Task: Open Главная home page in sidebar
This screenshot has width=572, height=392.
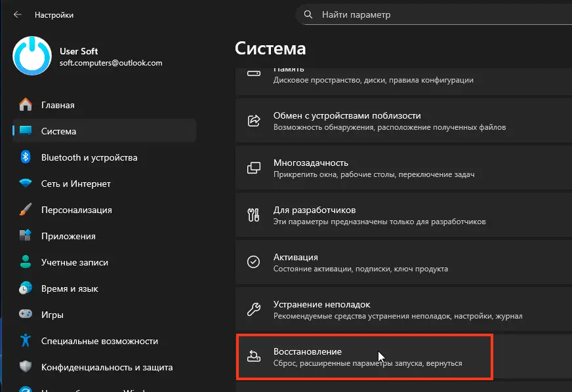Action: click(x=58, y=105)
